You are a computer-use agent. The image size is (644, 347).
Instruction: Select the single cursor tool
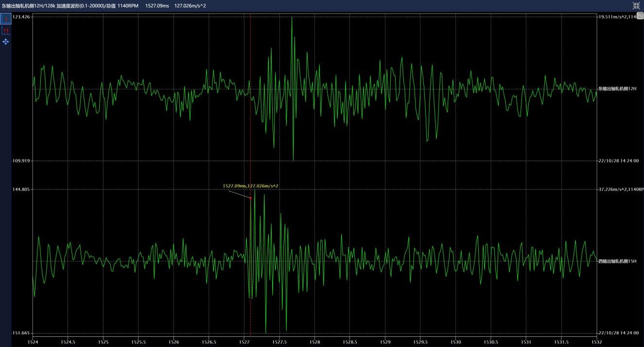pos(6,19)
